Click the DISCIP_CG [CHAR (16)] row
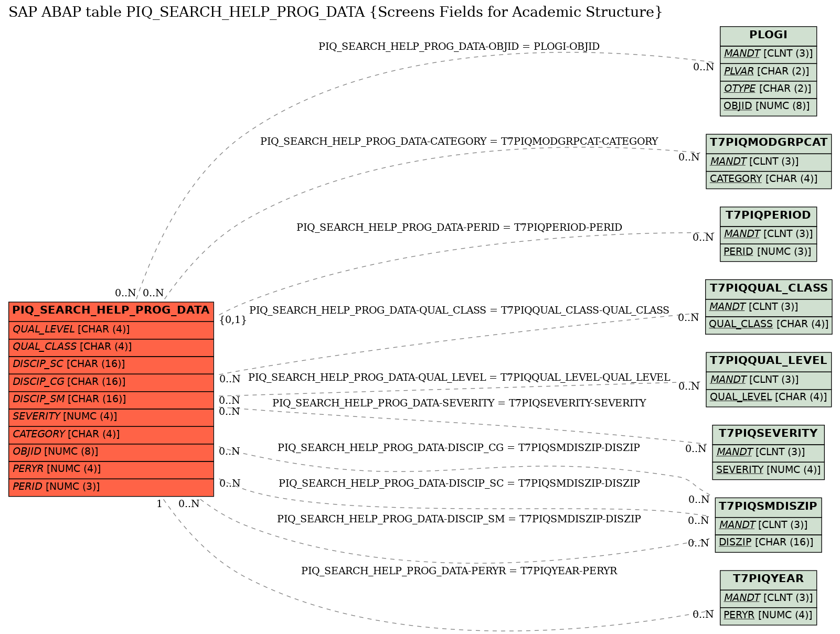 click(x=111, y=382)
